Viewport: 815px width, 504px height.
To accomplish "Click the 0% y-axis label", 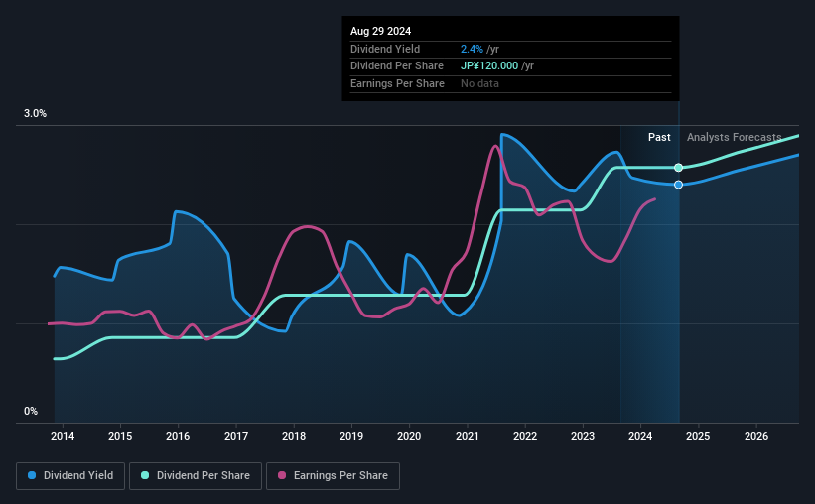I will 31,411.
